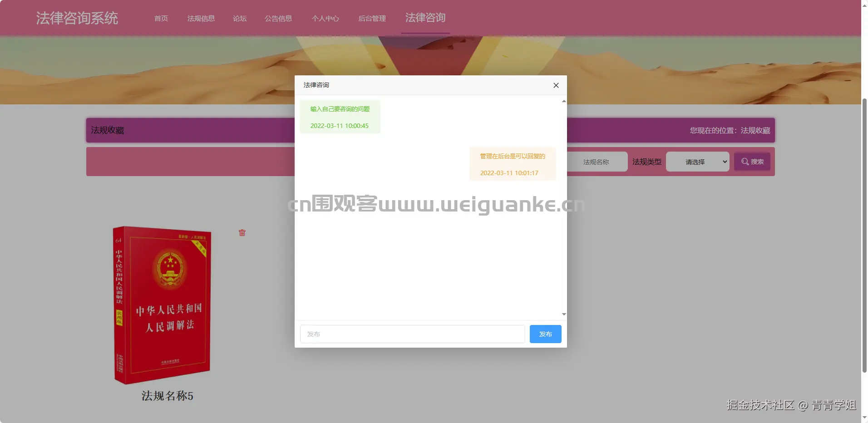Click the 法规收藏 section heading

(108, 130)
